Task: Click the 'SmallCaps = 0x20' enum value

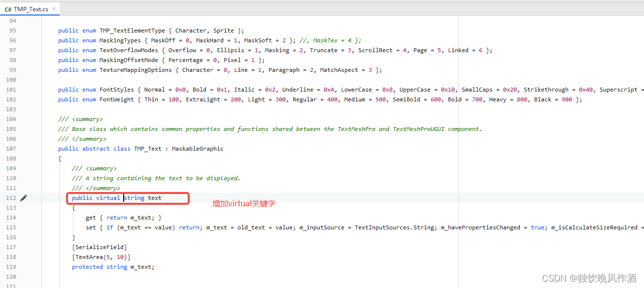Action: (x=489, y=90)
